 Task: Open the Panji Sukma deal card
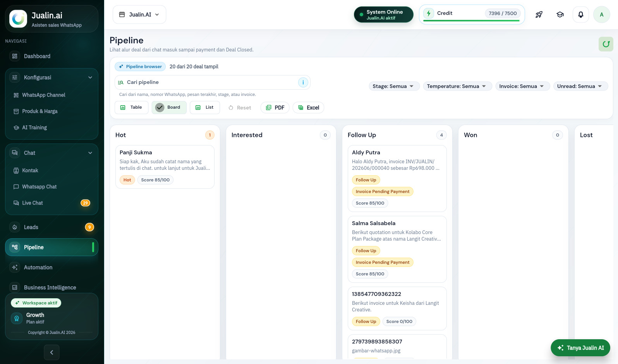click(165, 167)
